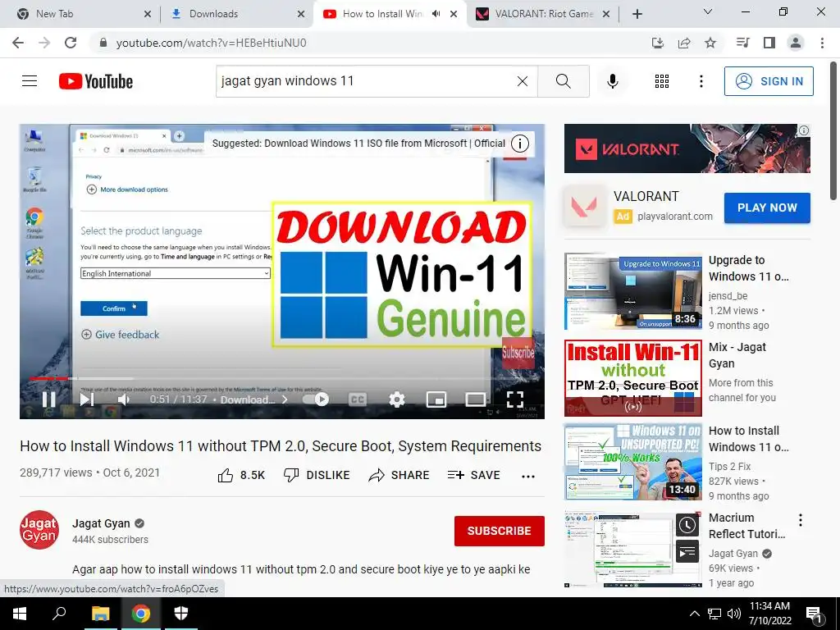Switch to the VALORANT: Riot Games tab
The width and height of the screenshot is (840, 630).
click(x=543, y=14)
